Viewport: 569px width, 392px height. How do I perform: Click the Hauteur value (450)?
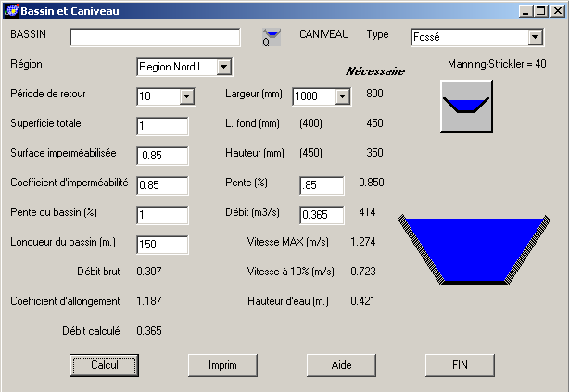[x=310, y=153]
